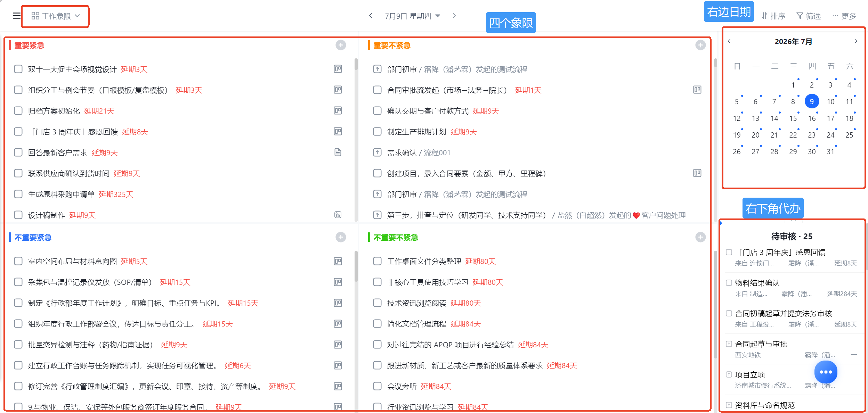868x413 pixels.
Task: Check 制定生产排期计划 task checkbox
Action: click(x=377, y=132)
